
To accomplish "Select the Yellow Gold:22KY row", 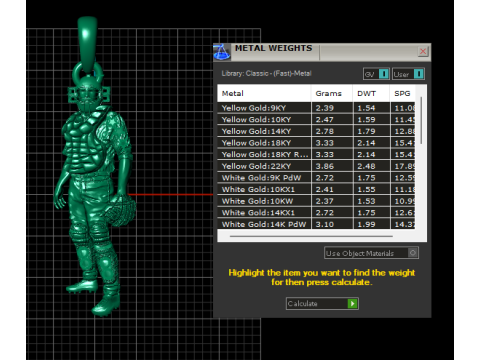I will click(316, 166).
